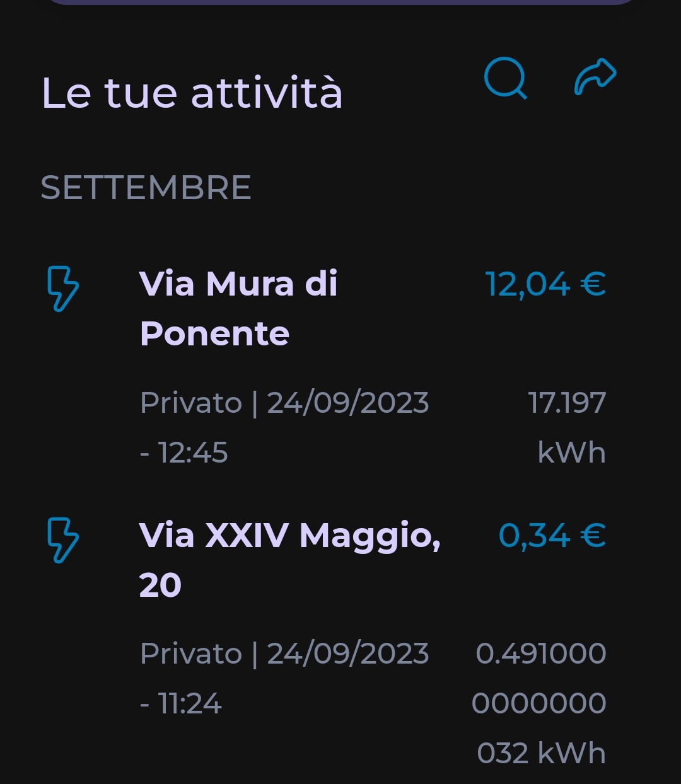Tap the 0.491000 energy reading
This screenshot has width=681, height=784.
tap(541, 654)
